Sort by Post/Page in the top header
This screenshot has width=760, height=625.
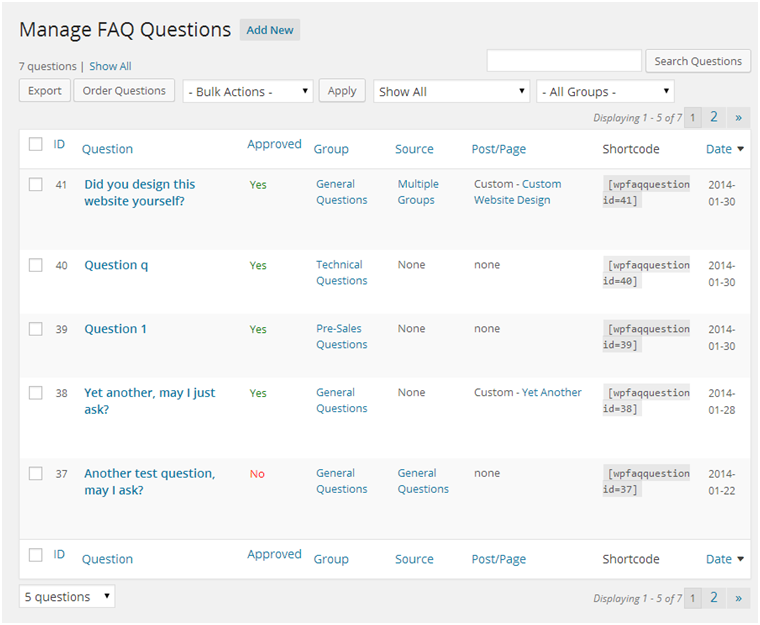coord(499,149)
